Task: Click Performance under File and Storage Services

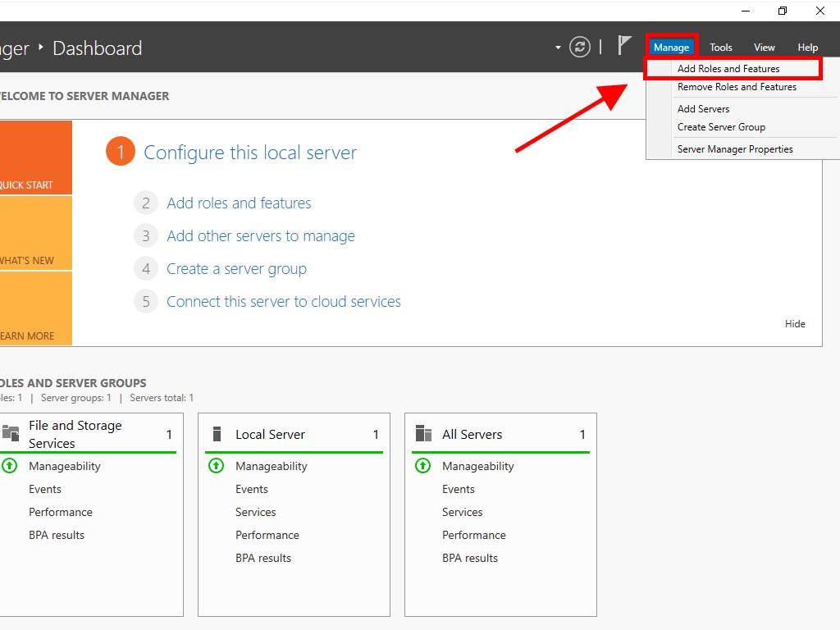Action: (x=61, y=512)
